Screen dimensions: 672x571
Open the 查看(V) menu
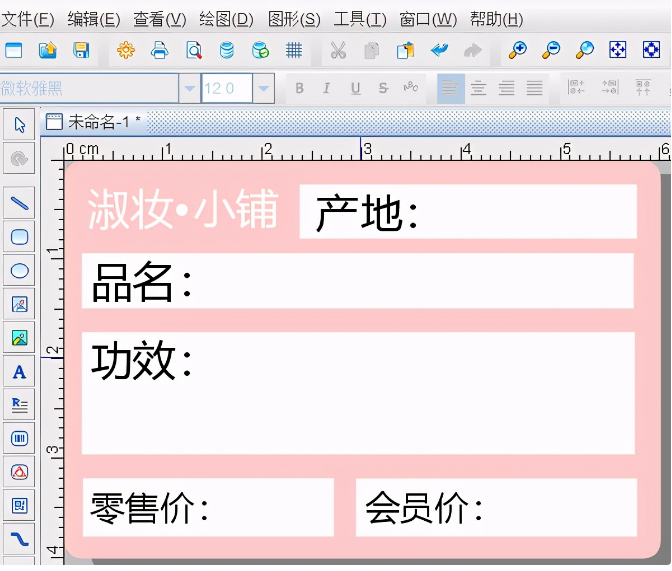coord(159,19)
